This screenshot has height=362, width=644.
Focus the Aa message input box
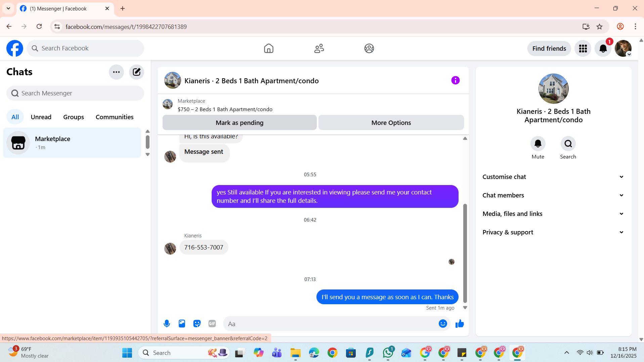pyautogui.click(x=331, y=324)
